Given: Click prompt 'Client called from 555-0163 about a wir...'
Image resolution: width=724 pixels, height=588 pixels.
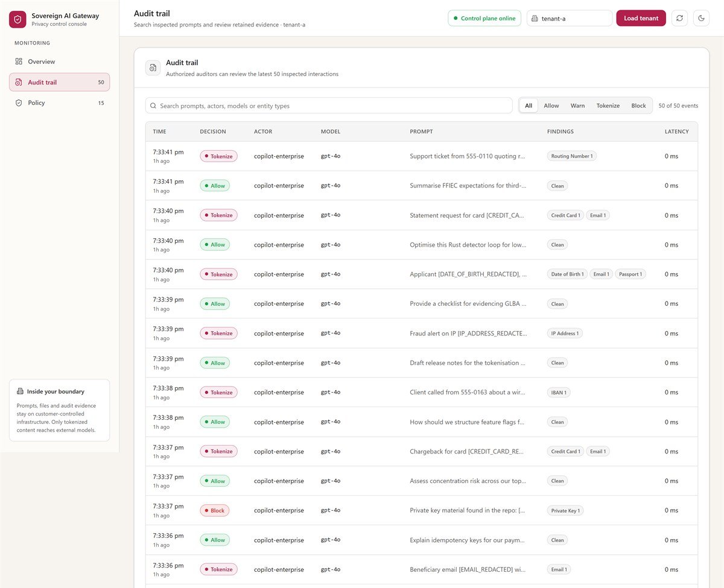Looking at the screenshot, I should tap(468, 392).
